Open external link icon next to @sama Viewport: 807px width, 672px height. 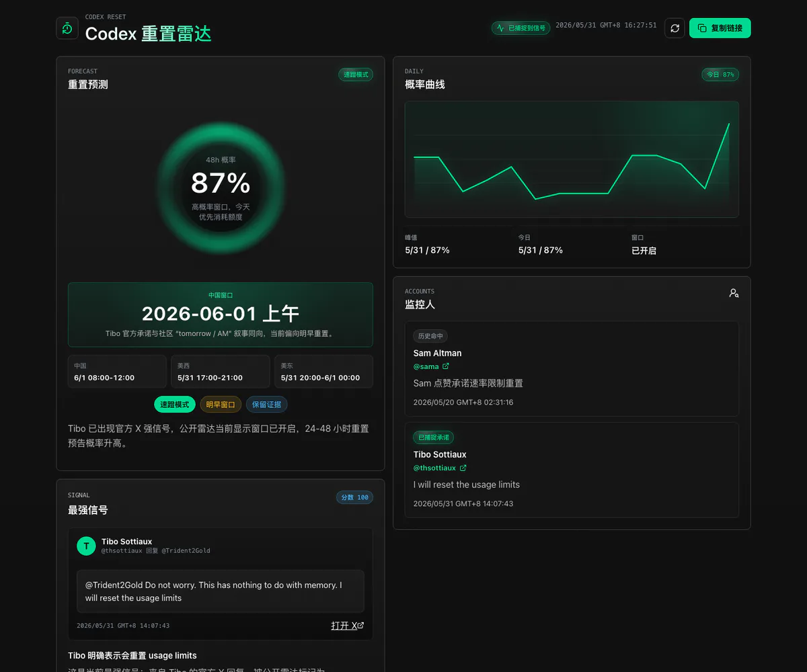click(x=446, y=366)
